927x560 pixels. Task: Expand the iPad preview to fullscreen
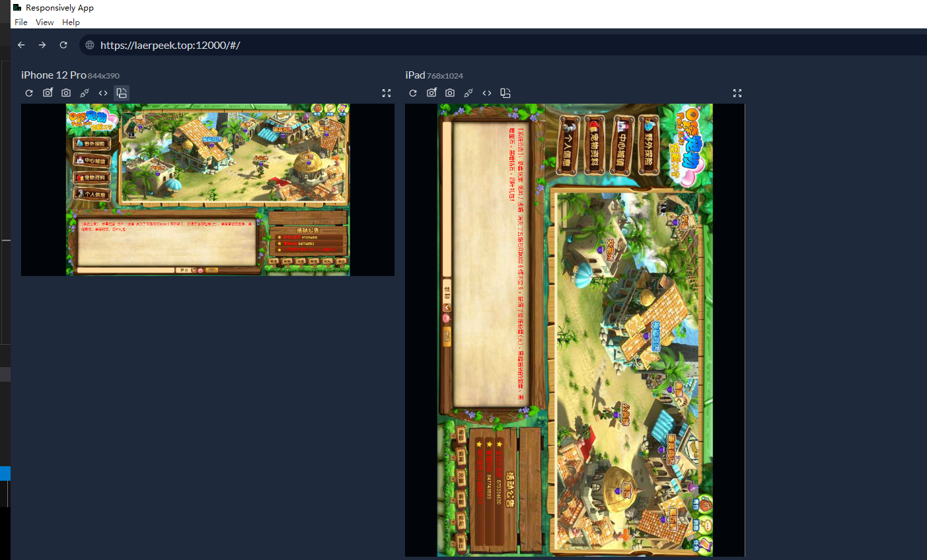click(737, 93)
